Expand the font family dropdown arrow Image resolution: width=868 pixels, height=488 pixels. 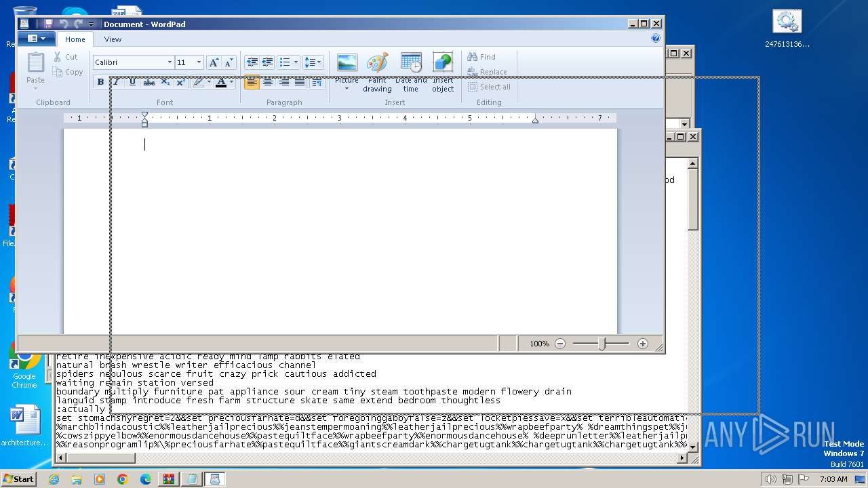[x=170, y=62]
